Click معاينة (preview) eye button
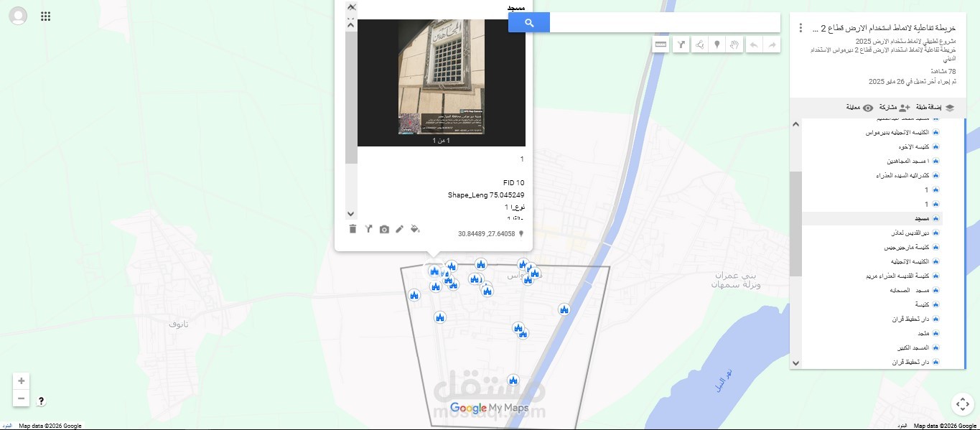The height and width of the screenshot is (430, 980). point(859,108)
